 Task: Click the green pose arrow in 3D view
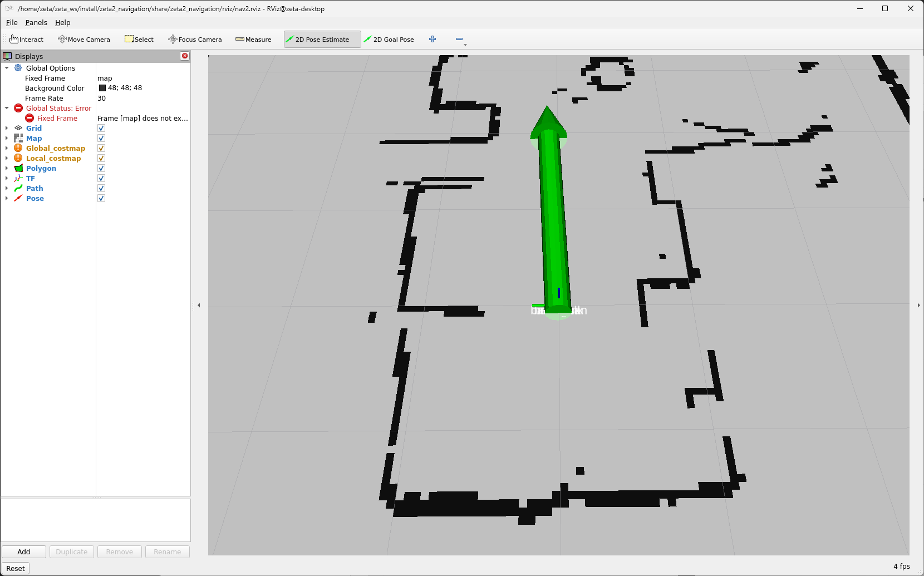tap(553, 217)
